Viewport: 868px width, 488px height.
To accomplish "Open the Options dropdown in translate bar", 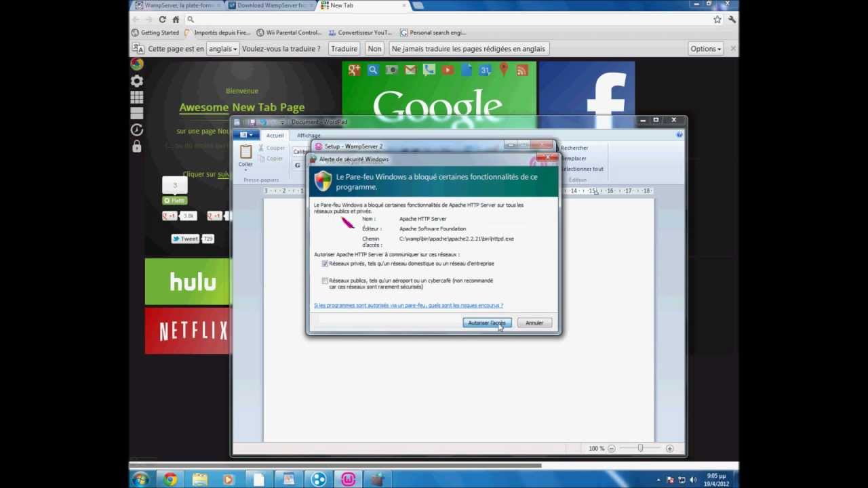I will [705, 49].
